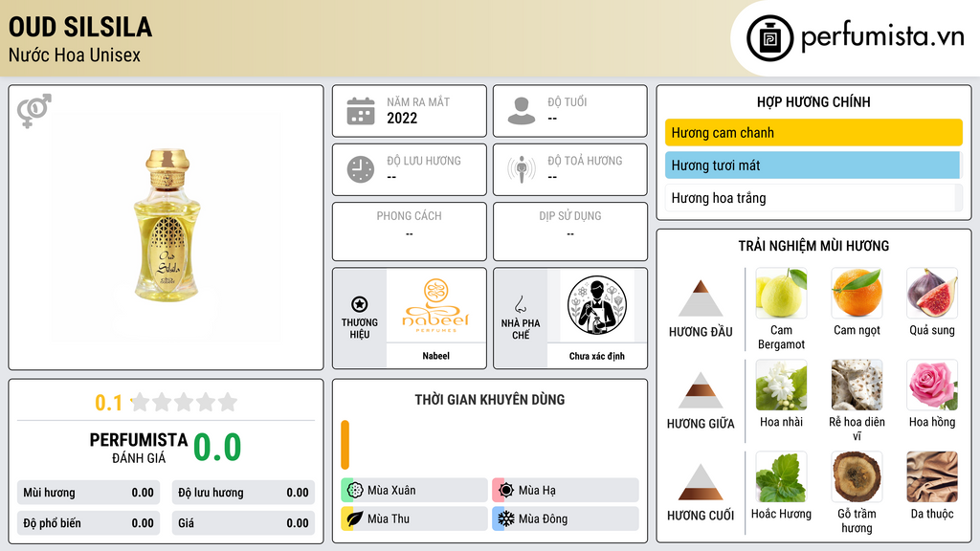Screen dimensions: 980x551
Task: Click the Hương đầu pyramid icon
Action: 701,298
